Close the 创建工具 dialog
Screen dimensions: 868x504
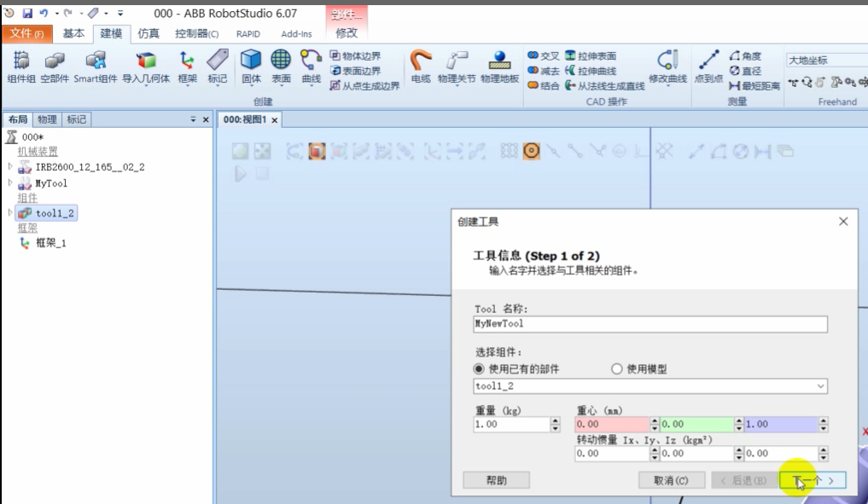(843, 221)
